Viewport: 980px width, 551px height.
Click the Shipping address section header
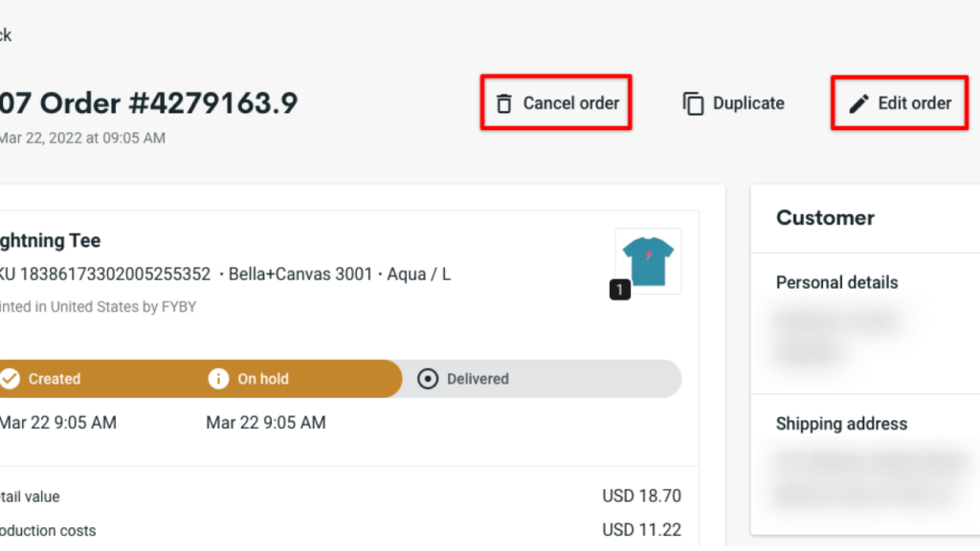(x=840, y=423)
